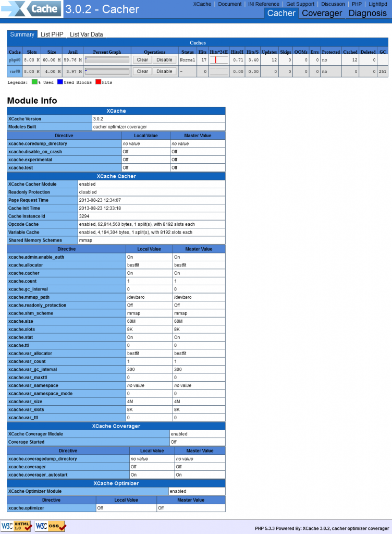Switch to the Coverager section
This screenshot has height=534, width=392.
click(322, 14)
